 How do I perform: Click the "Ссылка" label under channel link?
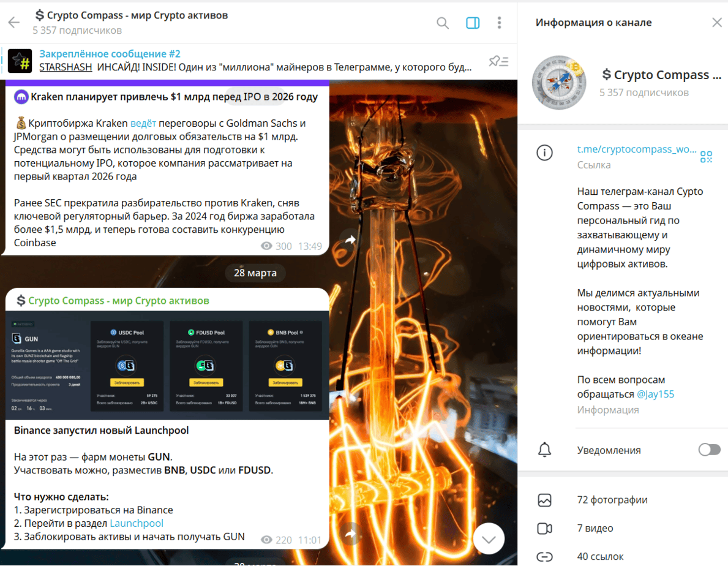click(594, 165)
